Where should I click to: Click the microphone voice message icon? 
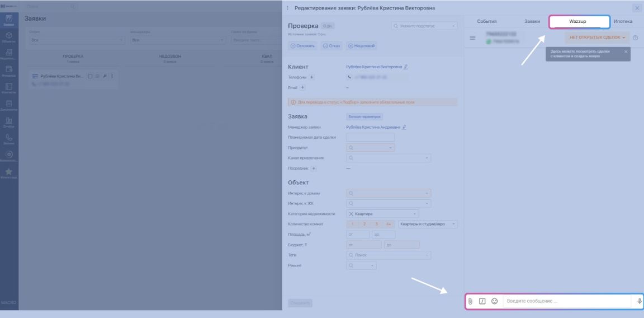(x=639, y=301)
